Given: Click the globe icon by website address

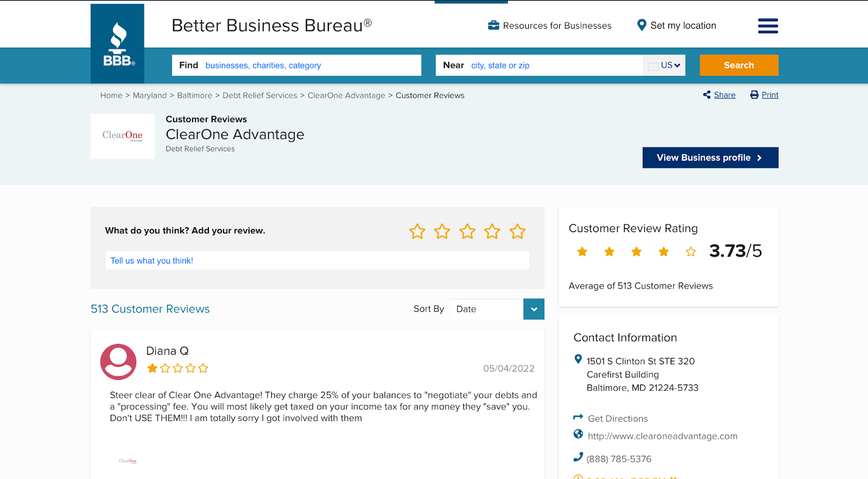Looking at the screenshot, I should point(578,434).
